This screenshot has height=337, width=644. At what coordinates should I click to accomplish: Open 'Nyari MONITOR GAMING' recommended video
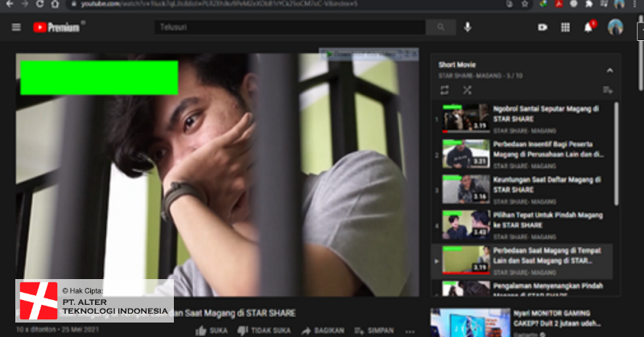[x=557, y=319]
